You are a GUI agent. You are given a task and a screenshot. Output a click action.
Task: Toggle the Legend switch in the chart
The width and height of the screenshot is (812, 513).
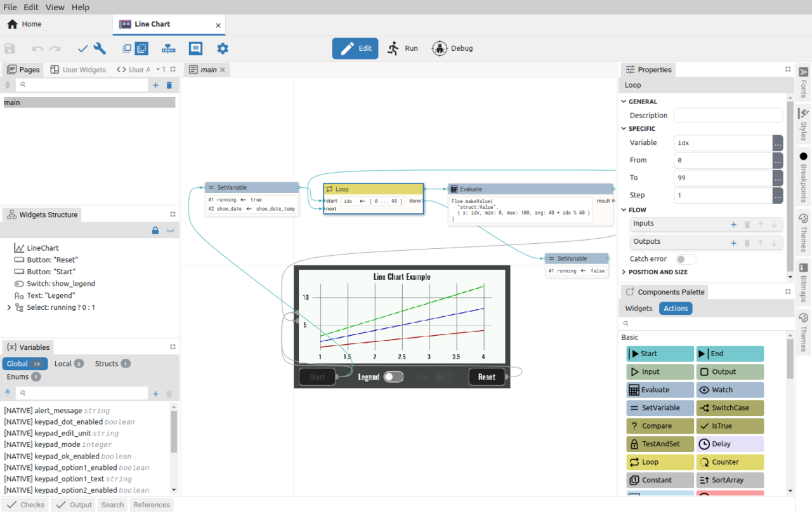click(393, 377)
